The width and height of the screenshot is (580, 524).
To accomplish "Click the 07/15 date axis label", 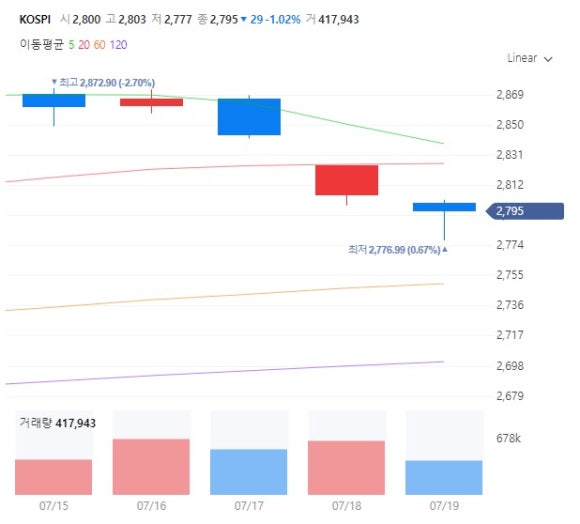I will [x=54, y=506].
